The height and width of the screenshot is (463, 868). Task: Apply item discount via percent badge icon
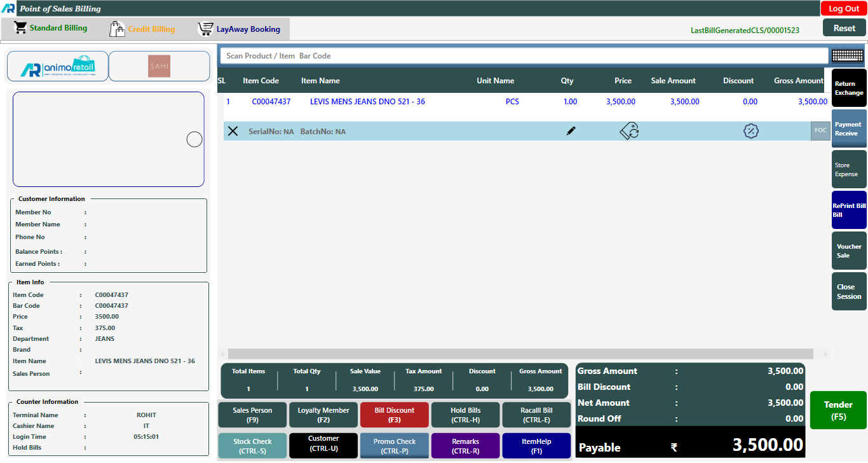(x=751, y=131)
